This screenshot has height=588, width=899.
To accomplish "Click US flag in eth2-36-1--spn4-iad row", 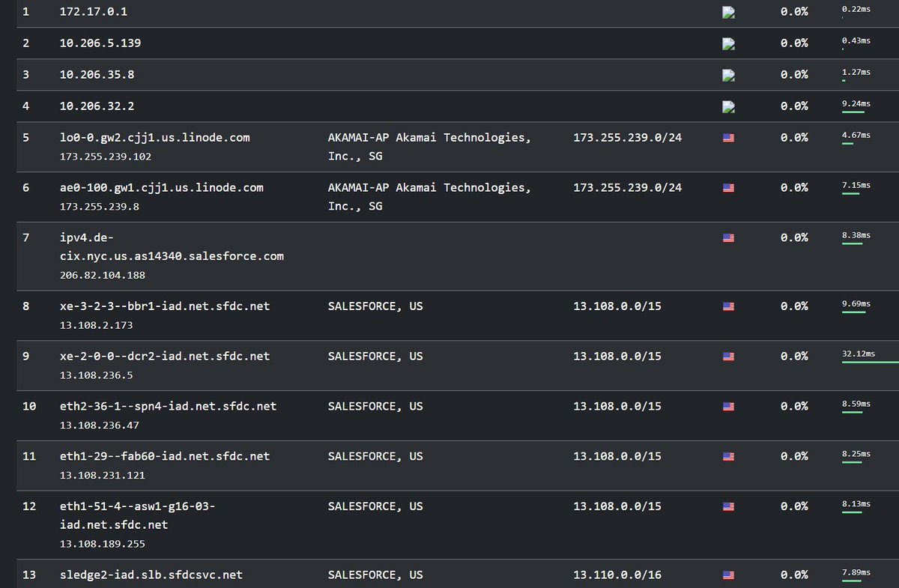I will (728, 407).
